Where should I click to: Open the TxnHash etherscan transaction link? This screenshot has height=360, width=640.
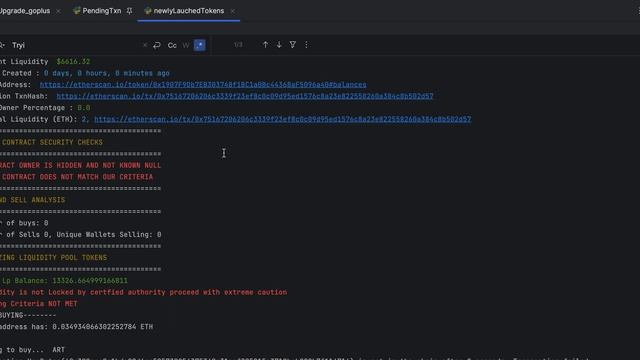pos(245,96)
